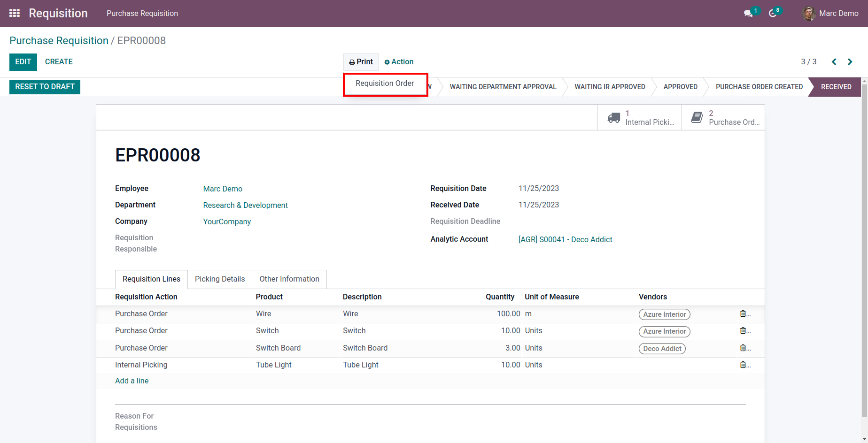868x443 pixels.
Task: Select Requisition Order print option
Action: pyautogui.click(x=385, y=84)
